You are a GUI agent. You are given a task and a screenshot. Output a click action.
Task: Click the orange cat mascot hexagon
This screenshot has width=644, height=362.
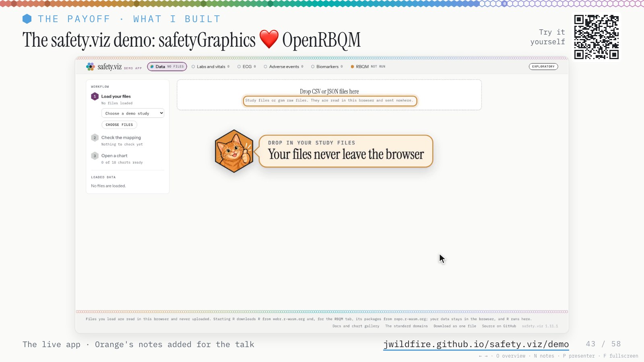pyautogui.click(x=234, y=151)
